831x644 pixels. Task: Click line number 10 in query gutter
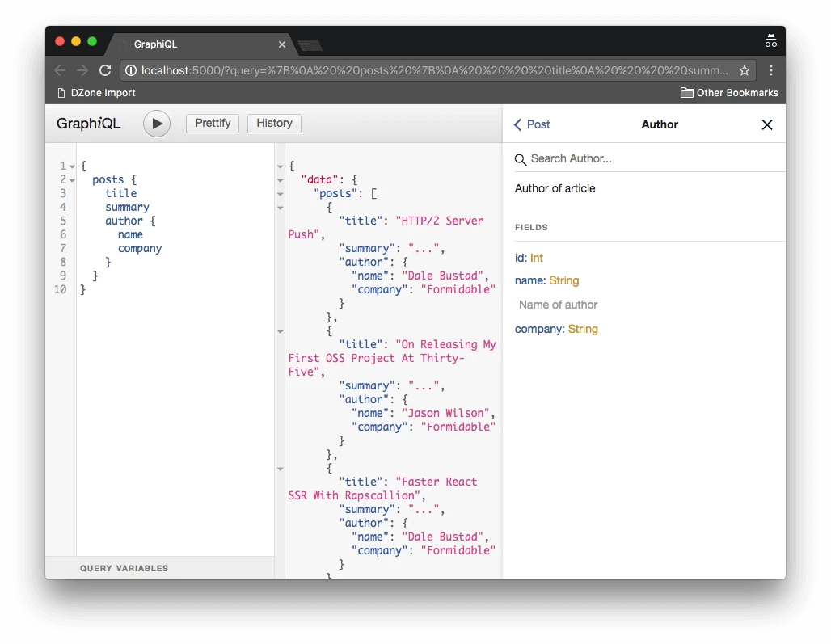[x=60, y=290]
